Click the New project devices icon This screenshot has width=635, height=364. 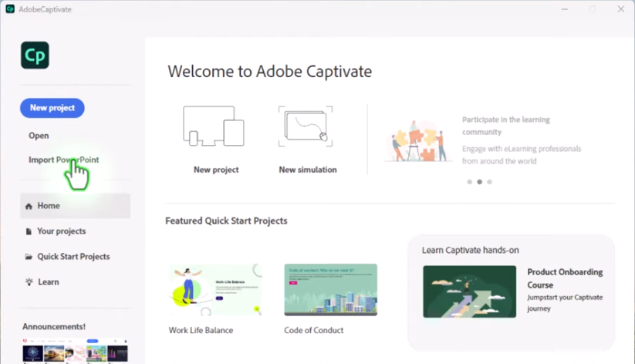pyautogui.click(x=214, y=126)
